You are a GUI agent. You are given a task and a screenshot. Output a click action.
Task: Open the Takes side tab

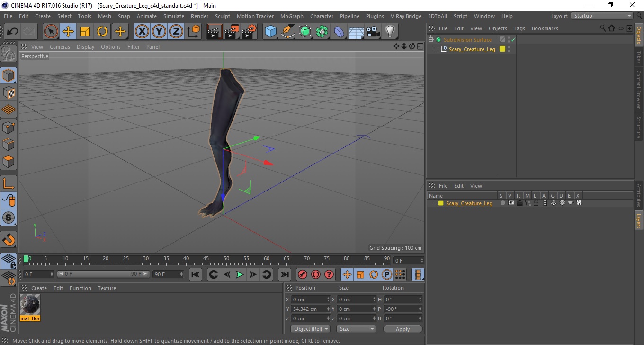639,57
